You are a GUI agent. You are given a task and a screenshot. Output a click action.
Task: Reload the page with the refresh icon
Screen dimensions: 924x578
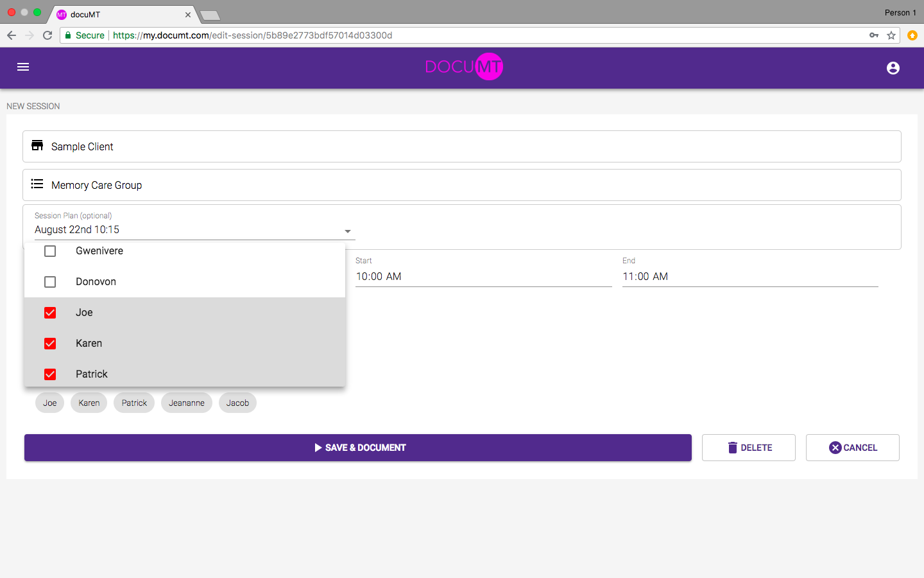(x=47, y=35)
